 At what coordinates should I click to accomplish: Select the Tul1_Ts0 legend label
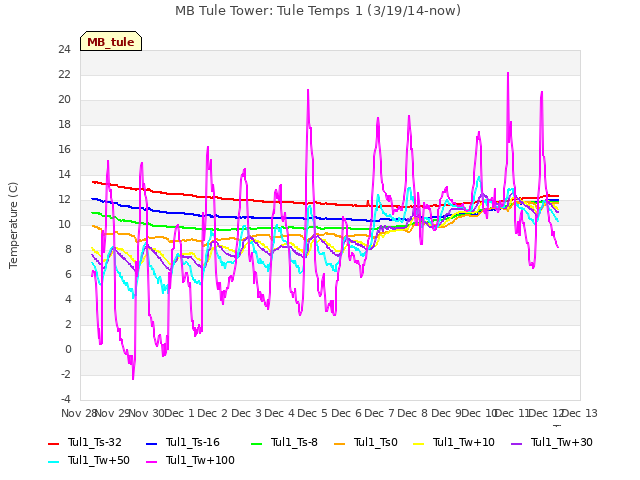click(x=376, y=442)
